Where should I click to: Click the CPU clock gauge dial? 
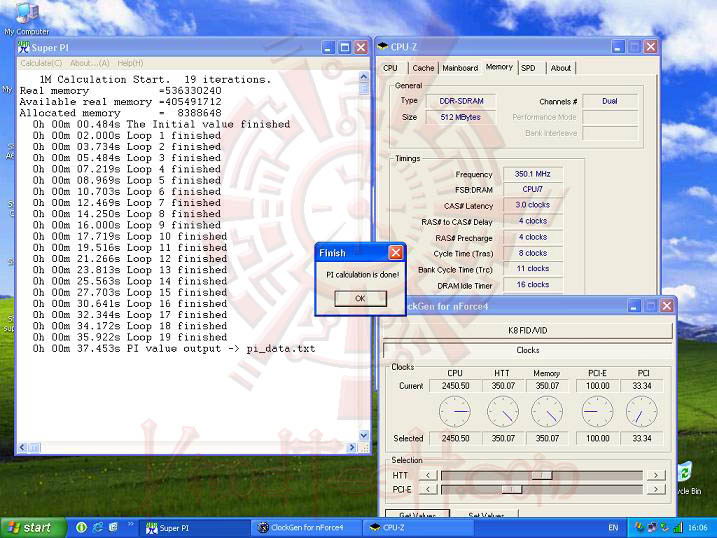pos(455,412)
